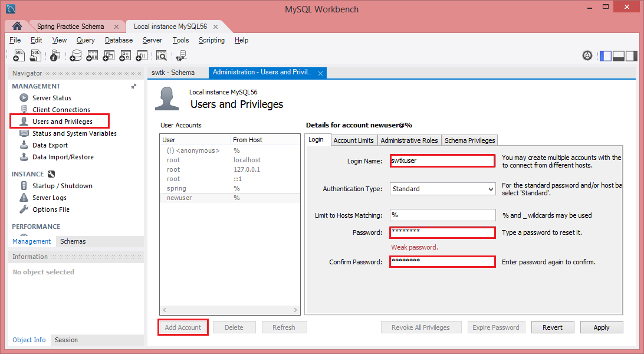The image size is (644, 354).
Task: Toggle the secondary sidebar panel
Action: pos(630,55)
